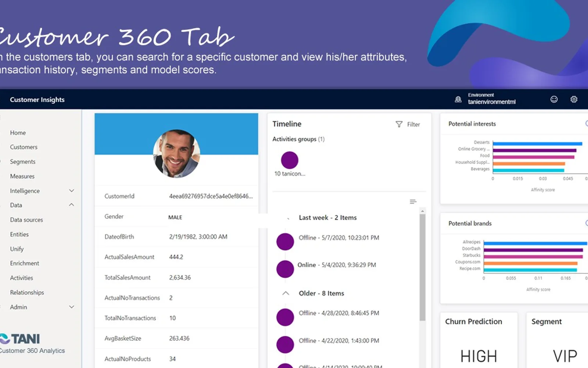Click the DateofBirth value 2/19/1982
Image resolution: width=588 pixels, height=368 pixels.
(198, 237)
